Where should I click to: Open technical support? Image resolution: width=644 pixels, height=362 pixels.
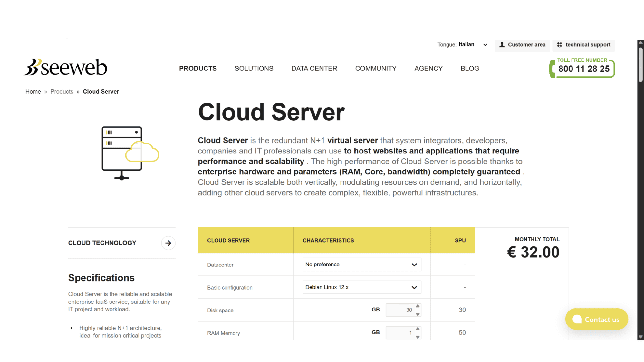(583, 45)
